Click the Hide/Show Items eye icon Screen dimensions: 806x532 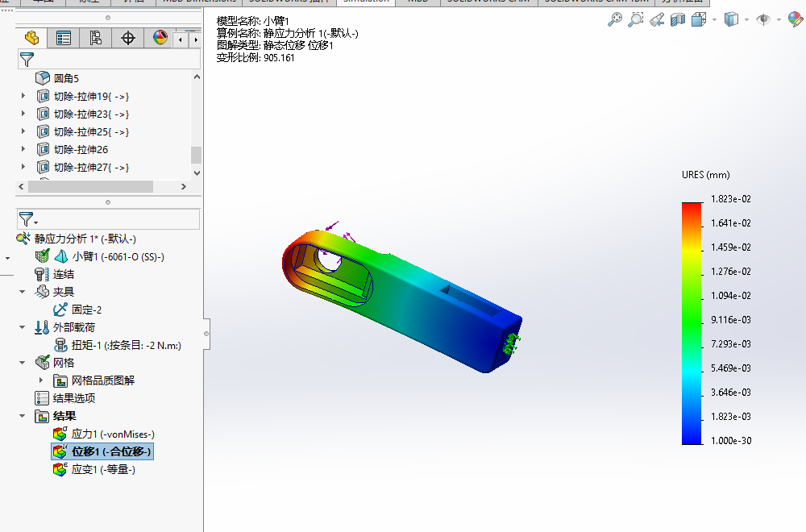point(763,19)
